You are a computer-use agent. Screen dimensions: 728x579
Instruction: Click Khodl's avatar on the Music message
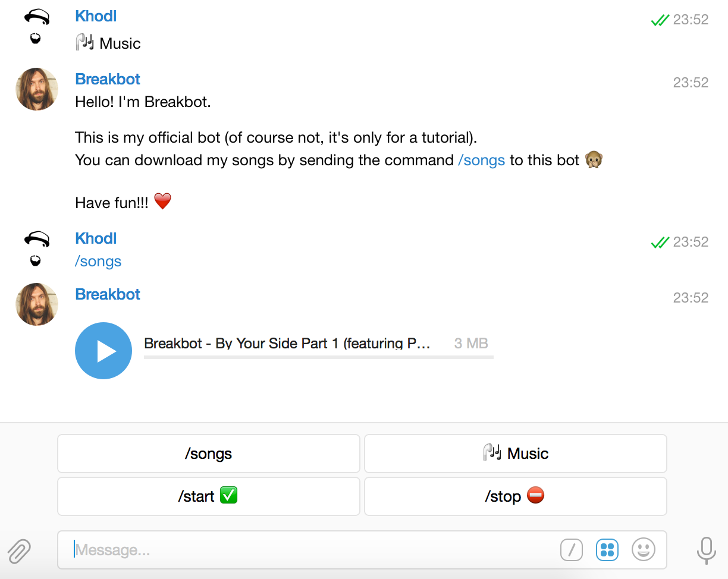tap(37, 26)
